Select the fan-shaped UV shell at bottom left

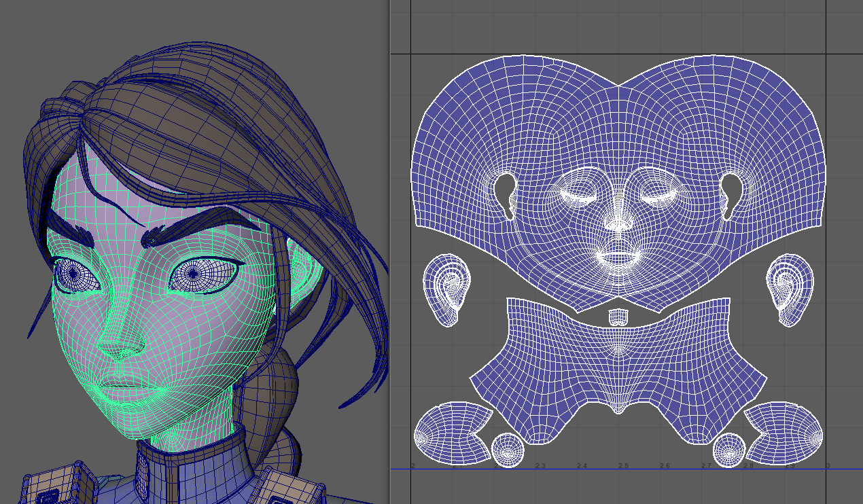tap(451, 431)
